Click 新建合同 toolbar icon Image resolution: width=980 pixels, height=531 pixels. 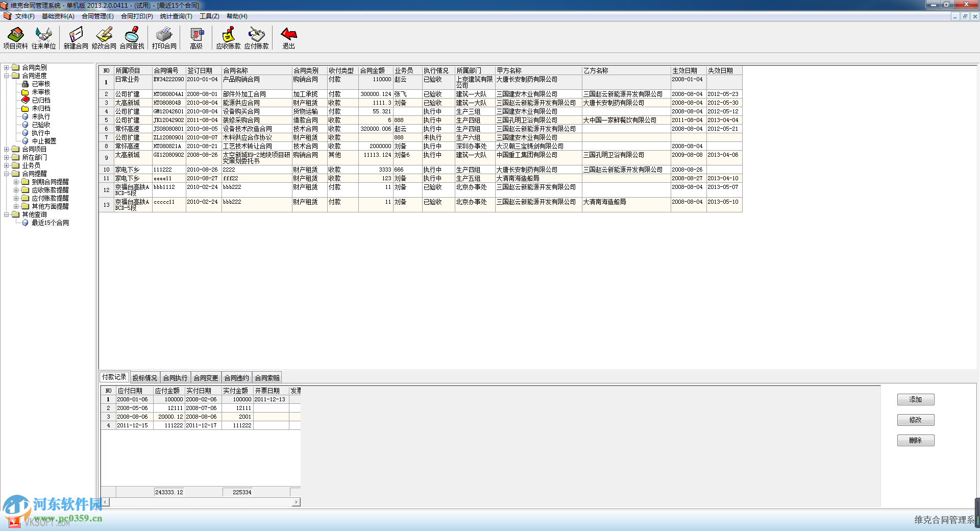click(76, 38)
